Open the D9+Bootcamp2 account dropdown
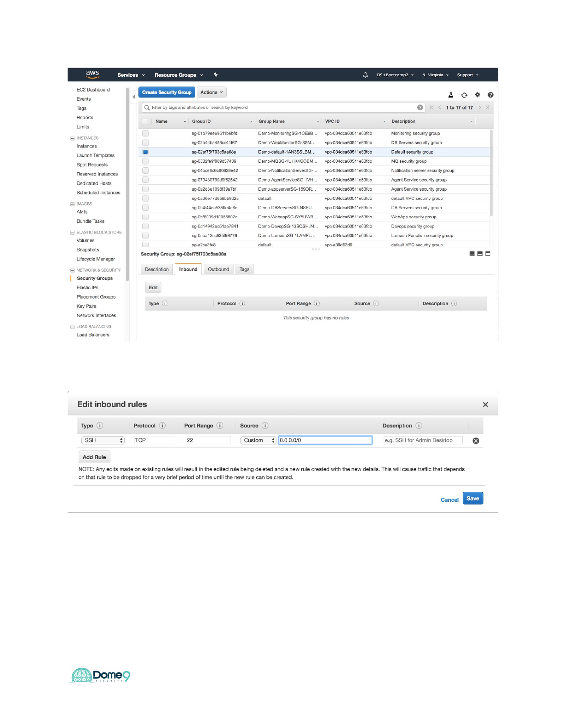563x728 pixels. [x=395, y=75]
